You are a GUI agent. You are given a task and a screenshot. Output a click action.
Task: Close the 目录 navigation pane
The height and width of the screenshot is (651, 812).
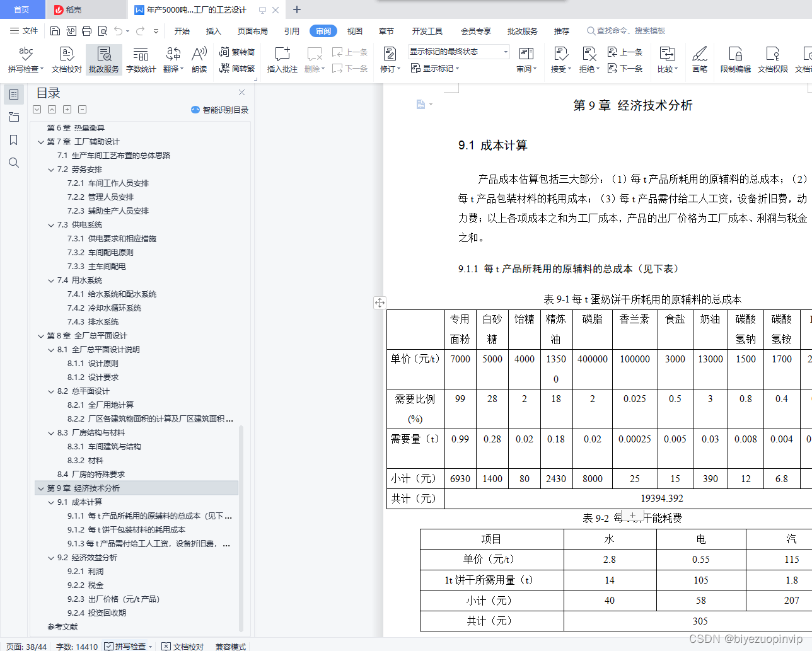click(x=241, y=92)
